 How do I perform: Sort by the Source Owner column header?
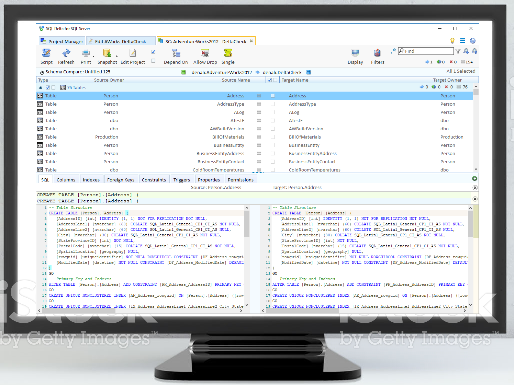click(x=109, y=80)
